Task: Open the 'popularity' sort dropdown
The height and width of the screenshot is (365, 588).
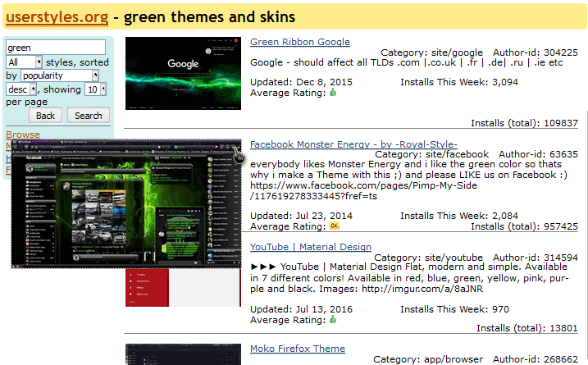Action: tap(60, 75)
